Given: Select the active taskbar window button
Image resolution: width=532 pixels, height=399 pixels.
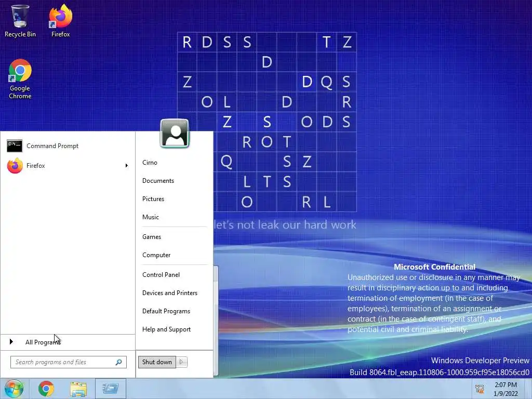Looking at the screenshot, I should 111,389.
